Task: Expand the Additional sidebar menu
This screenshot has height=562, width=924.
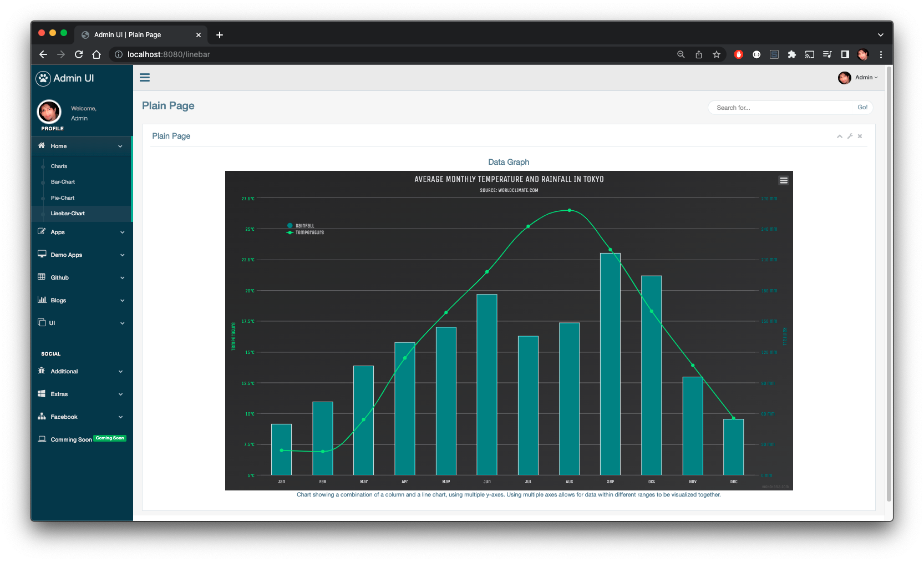Action: 82,372
